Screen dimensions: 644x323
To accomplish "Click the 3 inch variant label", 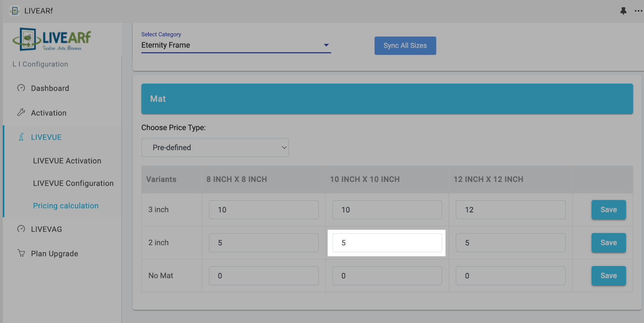I will (159, 210).
